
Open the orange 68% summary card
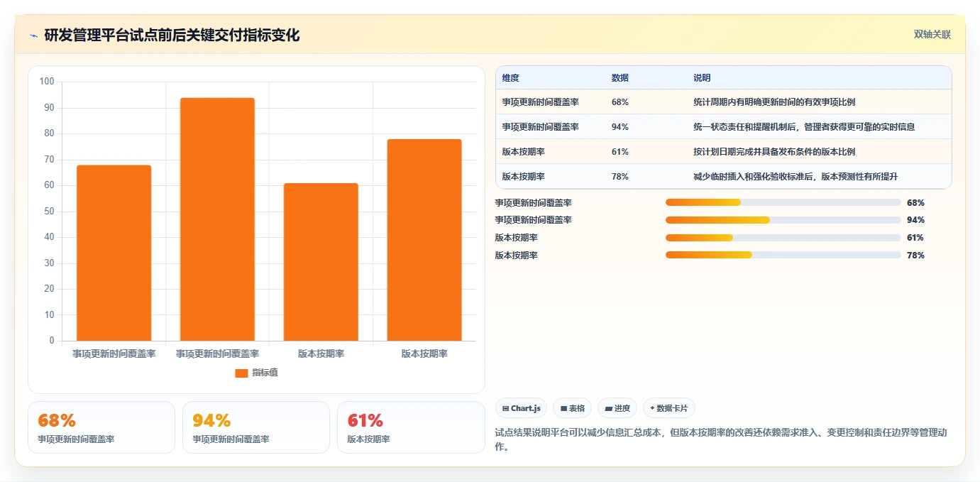101,427
